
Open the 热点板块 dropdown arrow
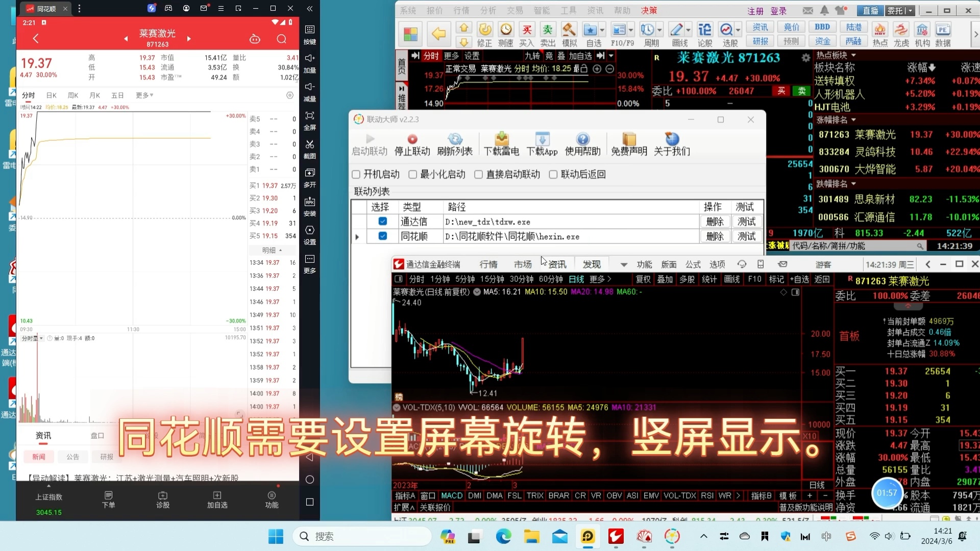[x=853, y=55]
